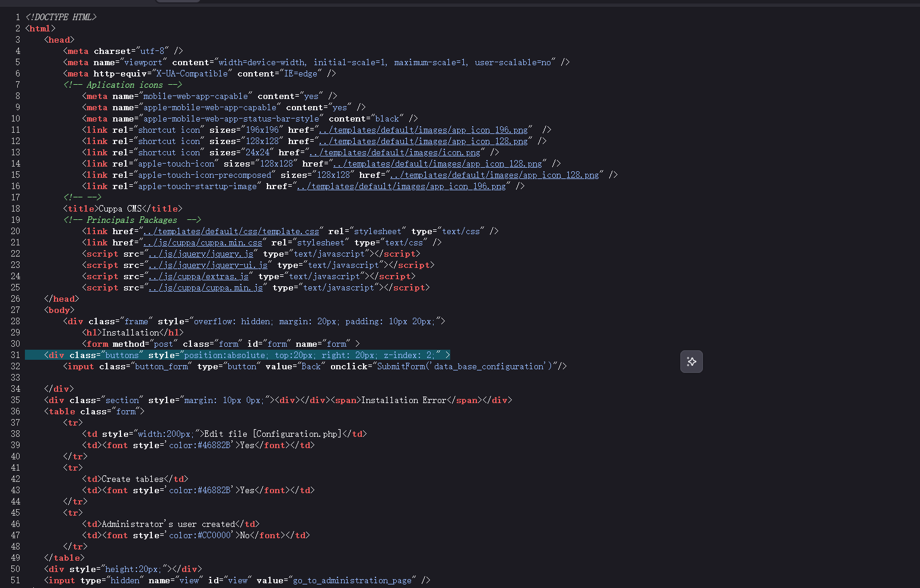Click the 'Principals Packages' comment
920x588 pixels.
click(x=132, y=220)
